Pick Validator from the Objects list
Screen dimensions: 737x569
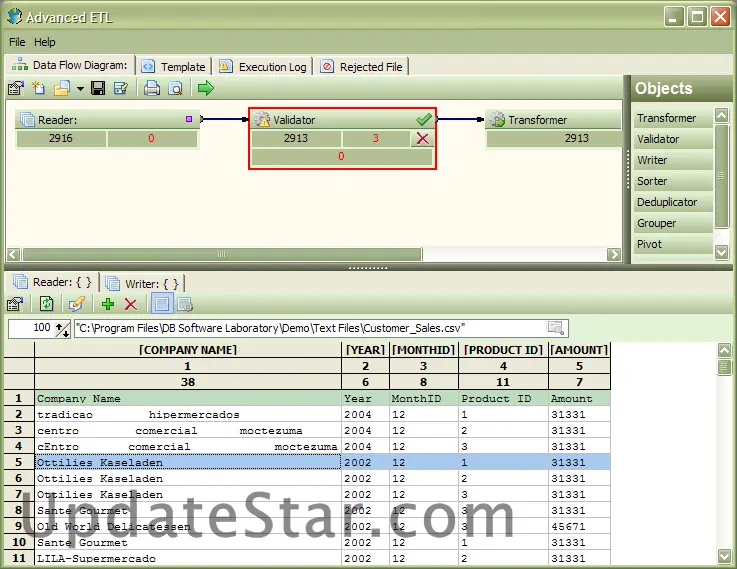(x=672, y=139)
